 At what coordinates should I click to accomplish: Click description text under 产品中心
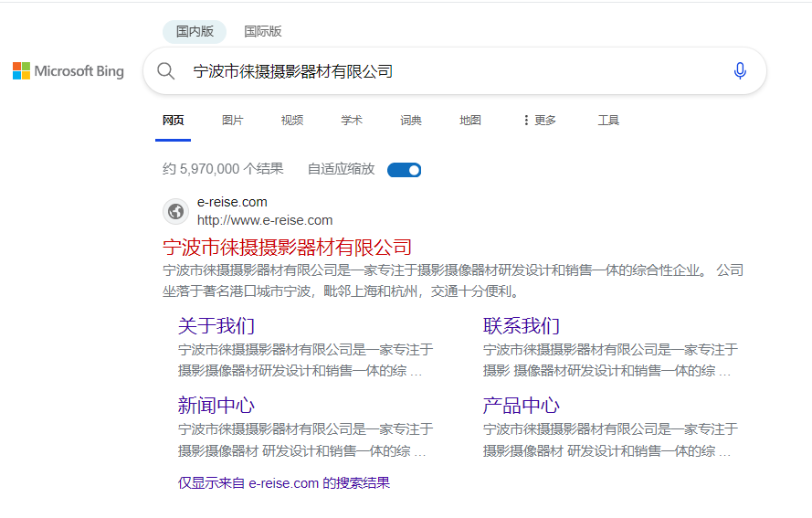[x=610, y=439]
